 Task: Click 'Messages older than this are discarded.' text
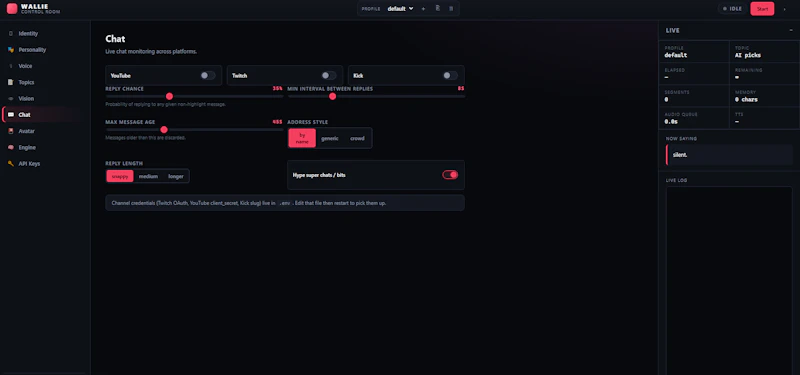point(145,138)
